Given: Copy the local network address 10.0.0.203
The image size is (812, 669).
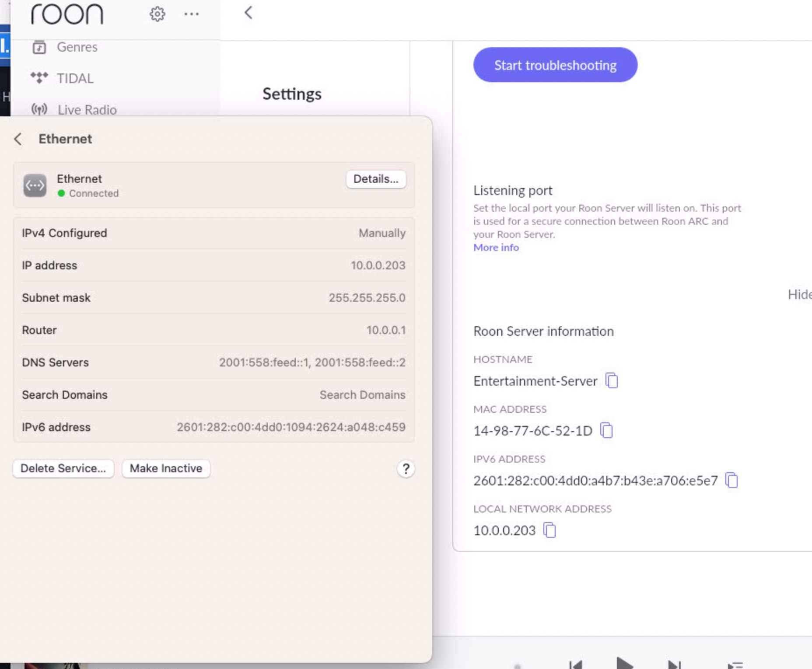Looking at the screenshot, I should click(549, 530).
